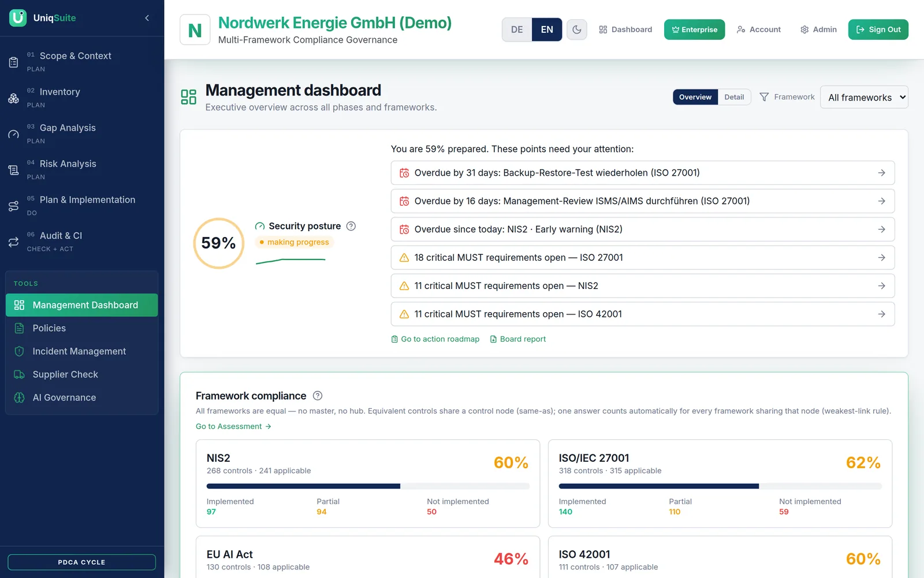This screenshot has width=924, height=578.
Task: Select the Overview tab
Action: pyautogui.click(x=695, y=97)
